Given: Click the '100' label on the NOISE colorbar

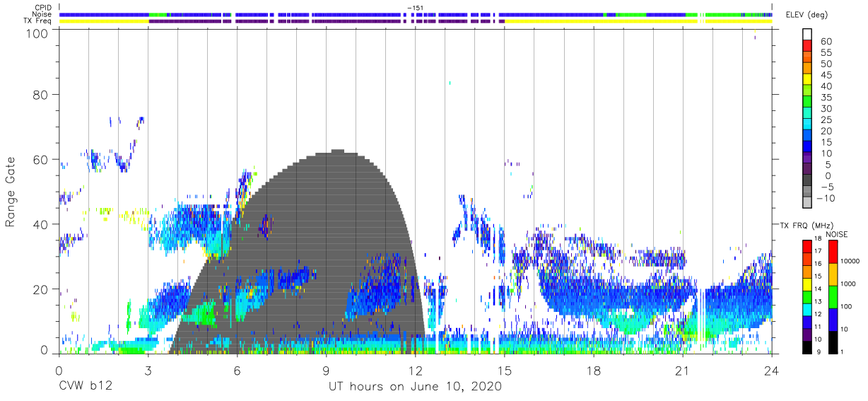Looking at the screenshot, I should [x=847, y=306].
